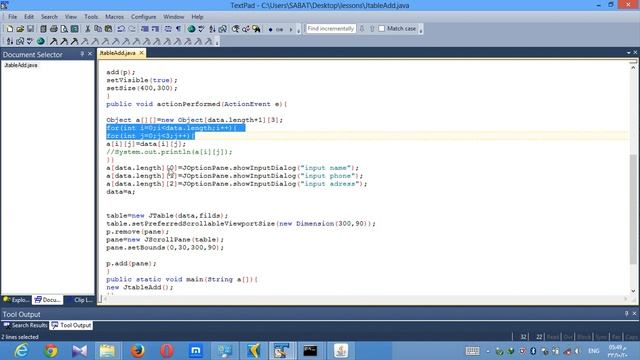
Task: Open Find dialog with binoculars icon
Action: [236, 29]
